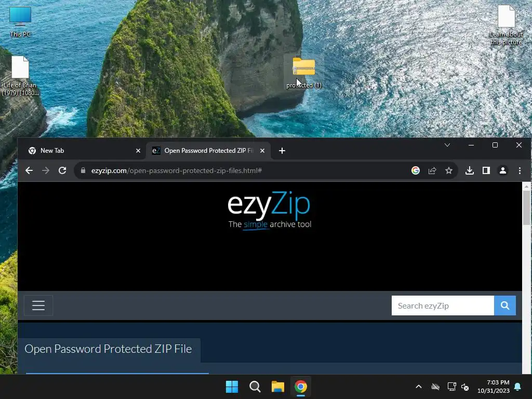Click the page vertical scrollbar thumb
532x399 pixels.
coord(526,207)
